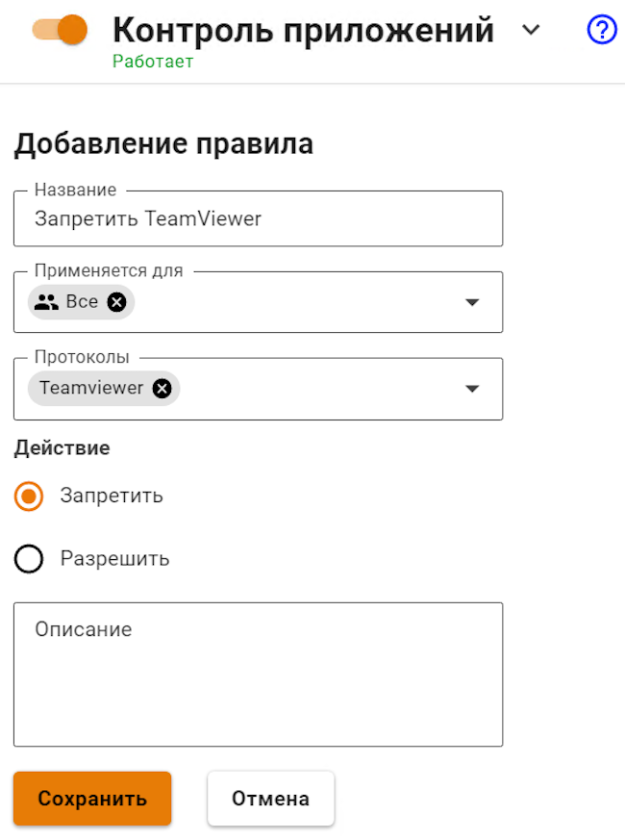Click the Teamviewer chip label
The width and height of the screenshot is (625, 840).
click(91, 389)
